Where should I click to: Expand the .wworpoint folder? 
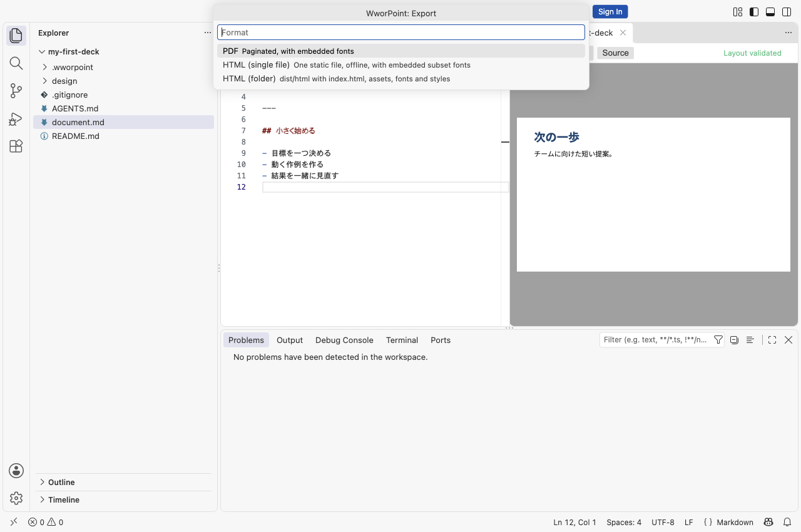coord(124,67)
